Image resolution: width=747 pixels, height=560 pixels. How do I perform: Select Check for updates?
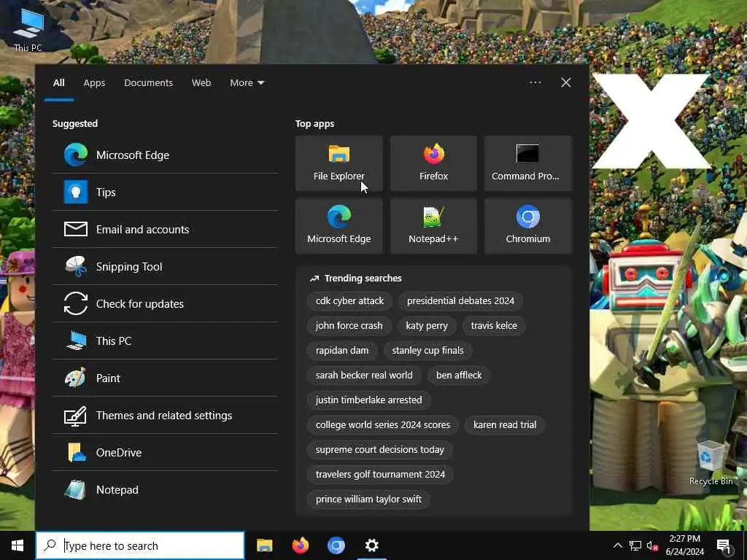(x=166, y=303)
